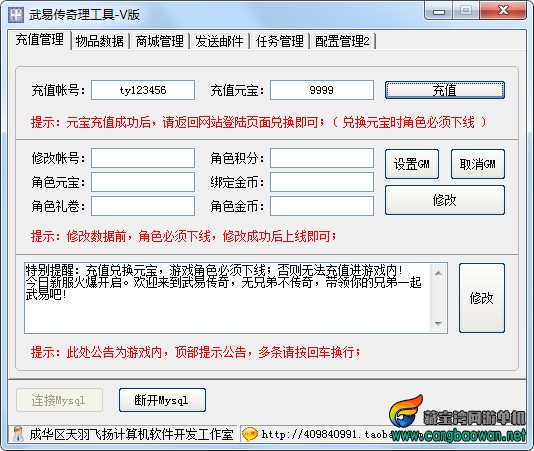534x451 pixels.
Task: Select the 发送邮件 tab
Action: (219, 41)
